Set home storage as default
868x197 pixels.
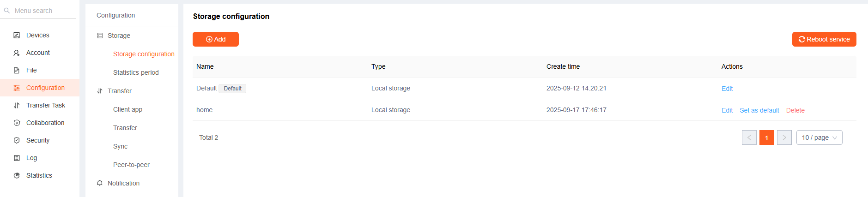coord(759,110)
